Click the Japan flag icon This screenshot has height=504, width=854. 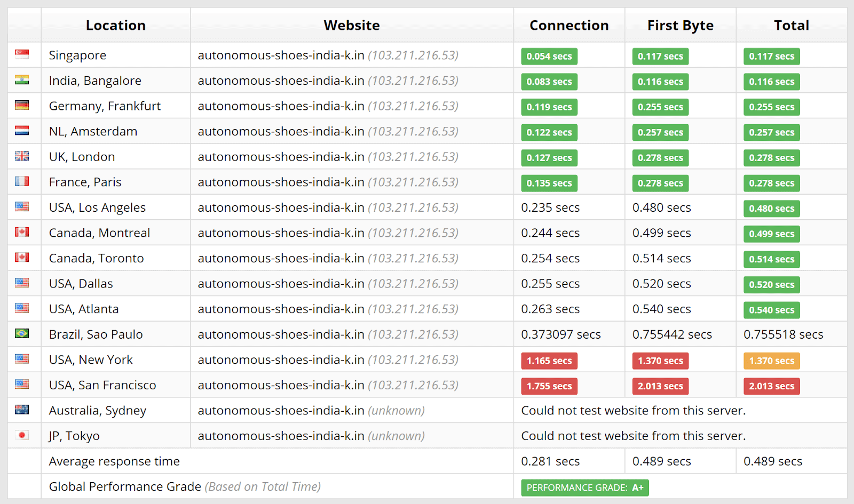click(x=22, y=435)
